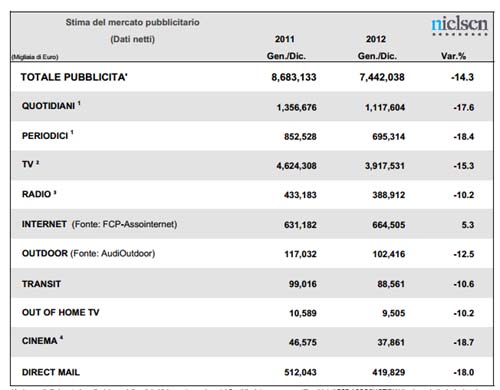Select the PERIODICI row label
Image resolution: width=500 pixels, height=390 pixels.
tap(48, 136)
